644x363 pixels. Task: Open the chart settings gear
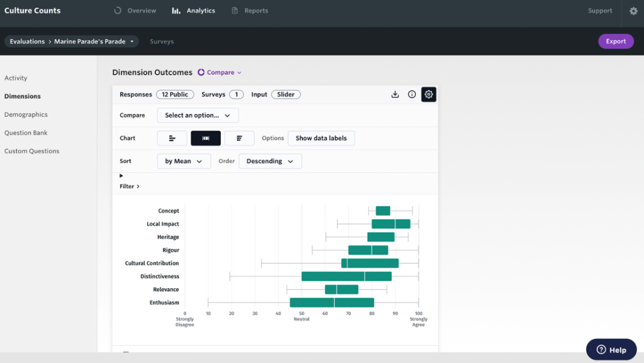428,94
